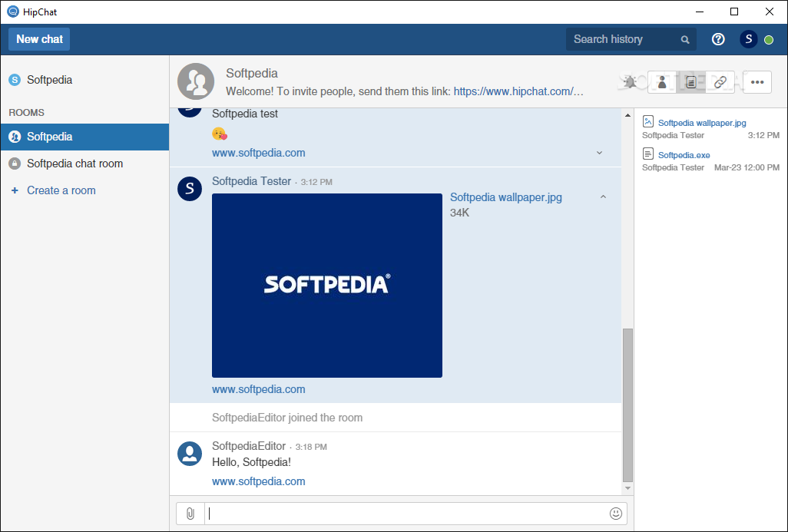Click the 3:18 PM message timestamp
This screenshot has width=788, height=532.
point(311,447)
